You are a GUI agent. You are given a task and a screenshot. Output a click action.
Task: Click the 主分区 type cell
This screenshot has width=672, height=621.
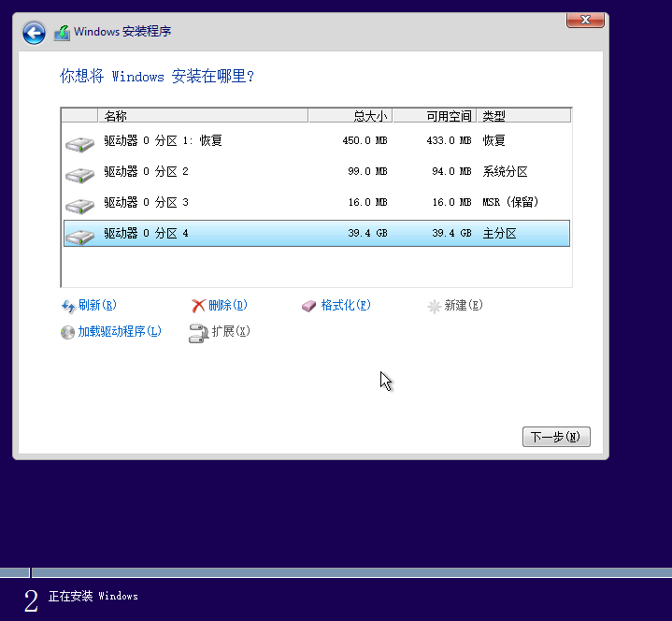(x=499, y=233)
